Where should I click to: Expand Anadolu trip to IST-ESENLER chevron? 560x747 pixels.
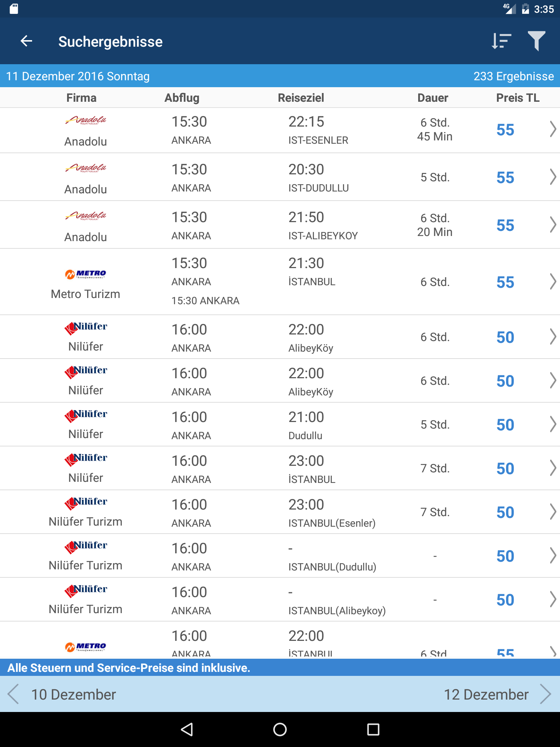pos(553,129)
